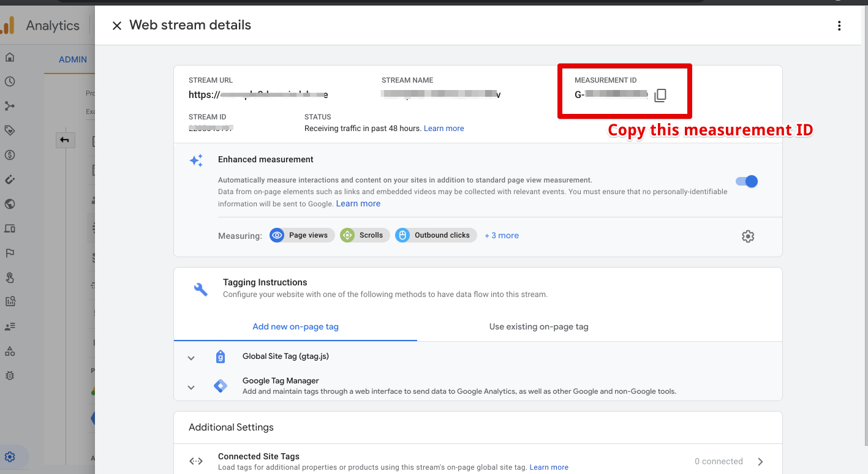Open the three-dot more options menu
Image resolution: width=868 pixels, height=474 pixels.
pyautogui.click(x=839, y=26)
